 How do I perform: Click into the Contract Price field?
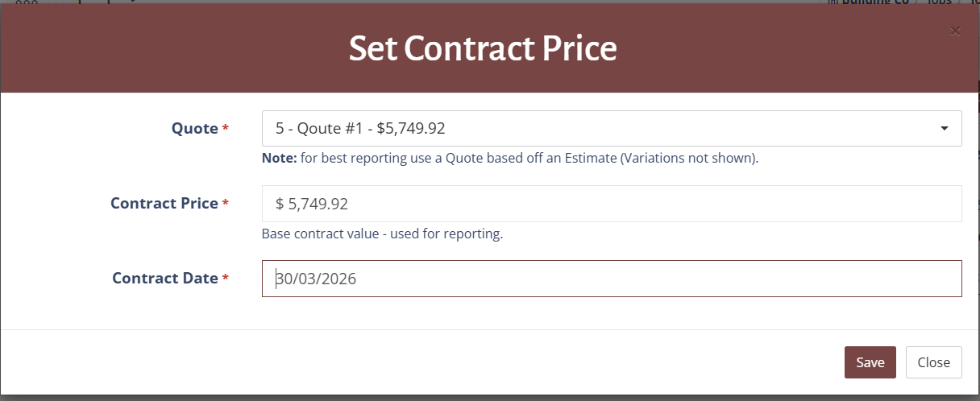[x=611, y=204]
